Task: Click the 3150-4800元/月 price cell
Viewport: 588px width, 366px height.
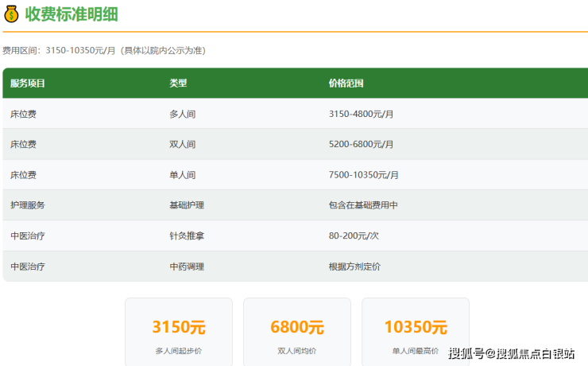Action: click(x=361, y=114)
